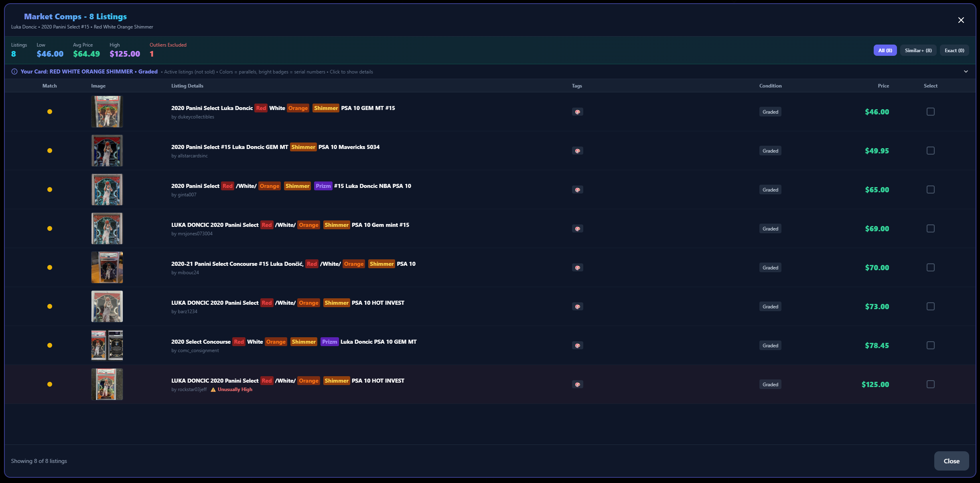
Task: Click yellow match dot for dukeycollectibles listing
Action: pyautogui.click(x=50, y=112)
